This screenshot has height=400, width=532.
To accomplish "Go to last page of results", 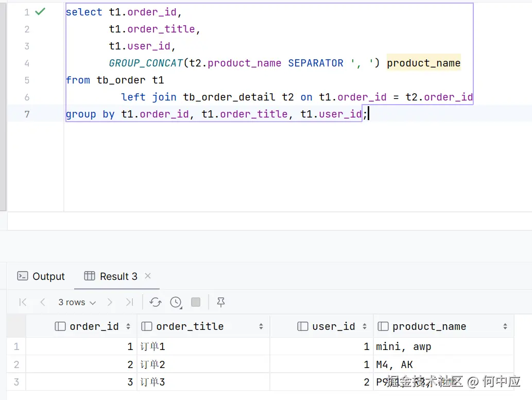I will point(130,302).
